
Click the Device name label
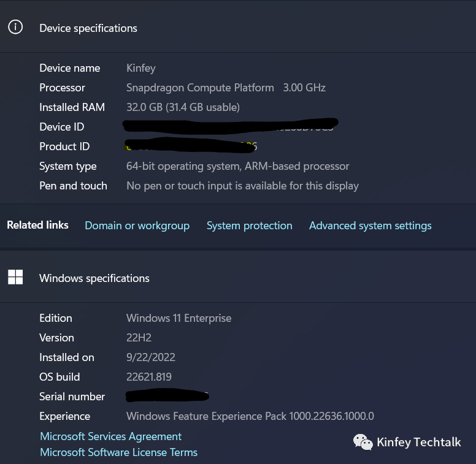70,68
